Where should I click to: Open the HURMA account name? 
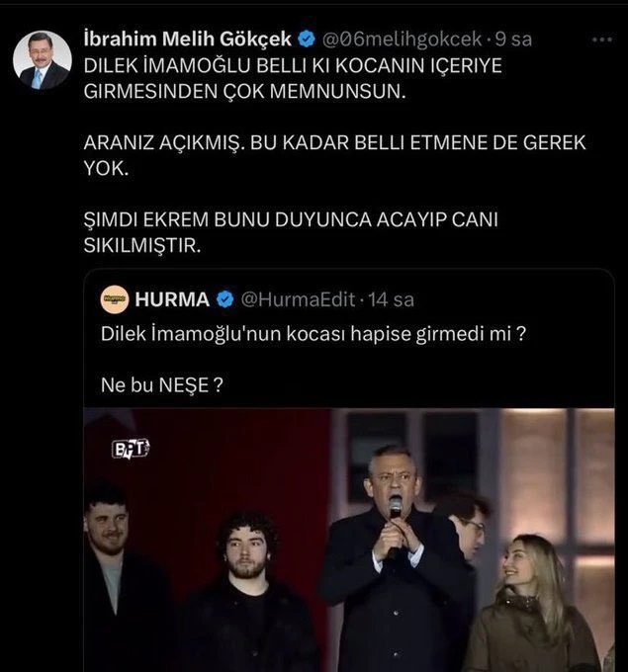click(174, 297)
